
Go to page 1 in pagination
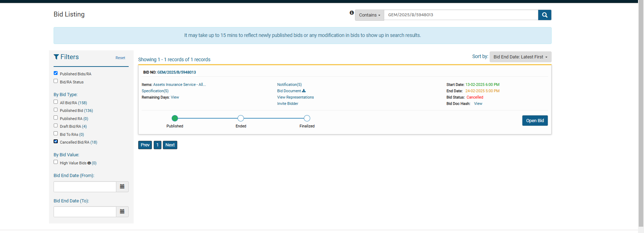point(157,145)
